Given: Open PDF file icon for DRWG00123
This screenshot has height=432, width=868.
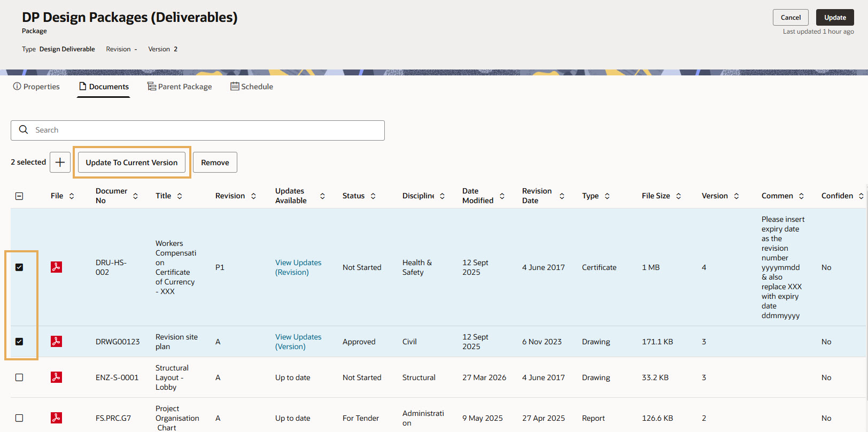Looking at the screenshot, I should pyautogui.click(x=56, y=341).
